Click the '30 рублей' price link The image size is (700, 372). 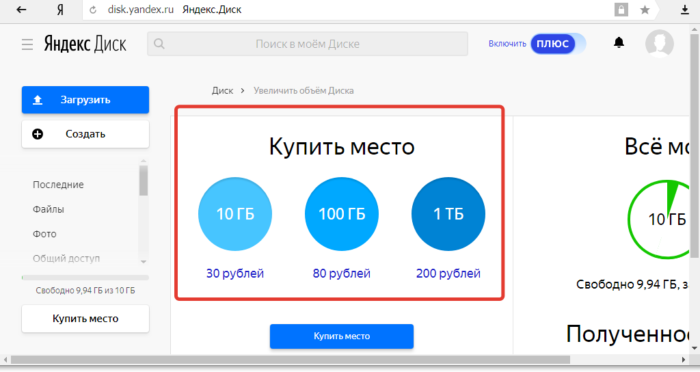235,273
